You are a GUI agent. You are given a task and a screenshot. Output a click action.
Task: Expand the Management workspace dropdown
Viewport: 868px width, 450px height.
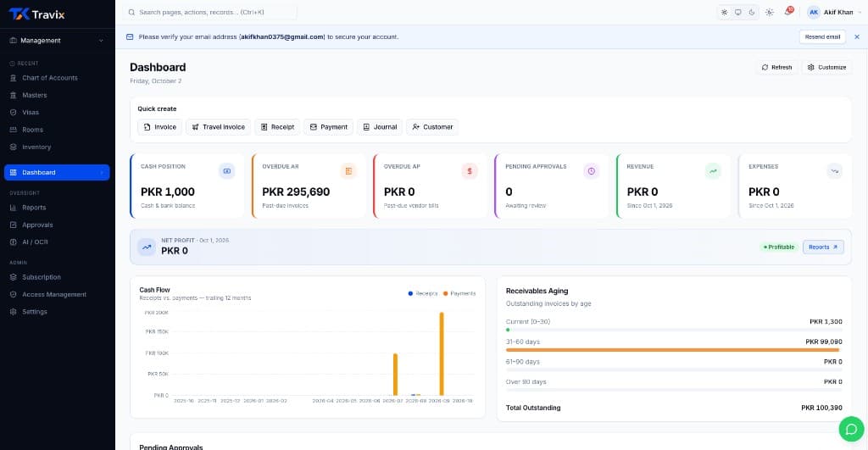(x=57, y=41)
